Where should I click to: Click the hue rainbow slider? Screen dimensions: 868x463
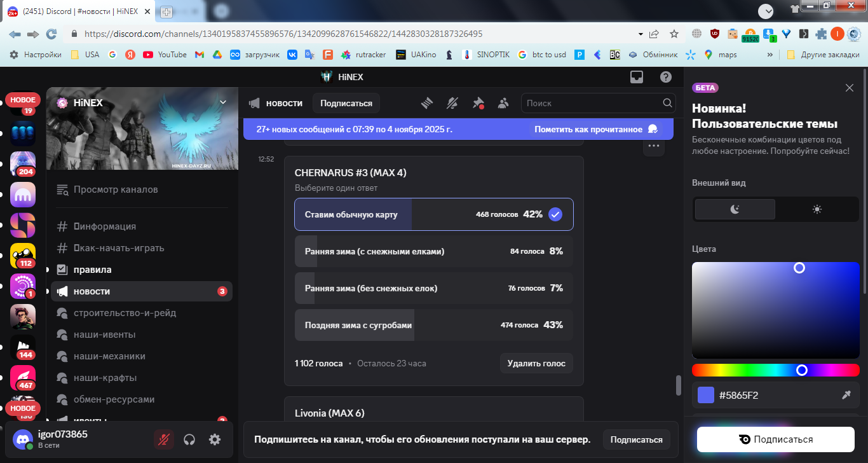point(776,370)
